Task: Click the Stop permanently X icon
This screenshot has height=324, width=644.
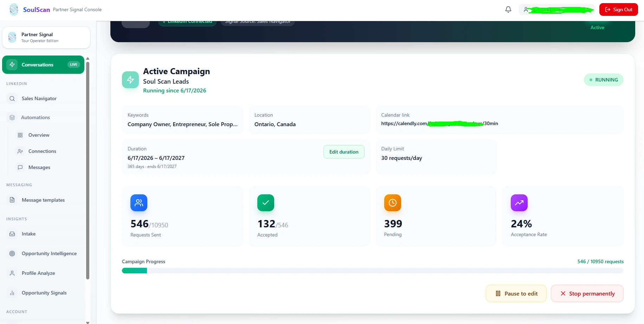Action: click(563, 293)
